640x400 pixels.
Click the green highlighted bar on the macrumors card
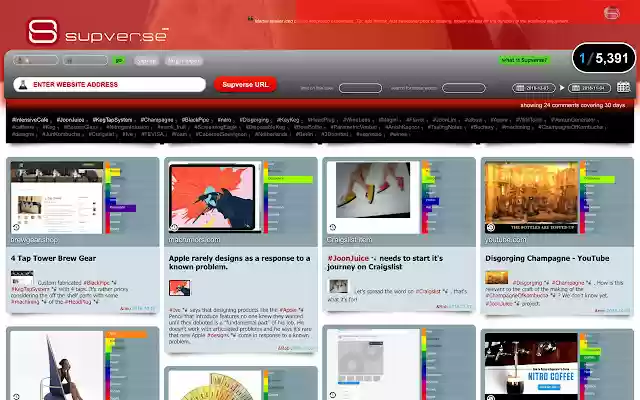pos(290,179)
